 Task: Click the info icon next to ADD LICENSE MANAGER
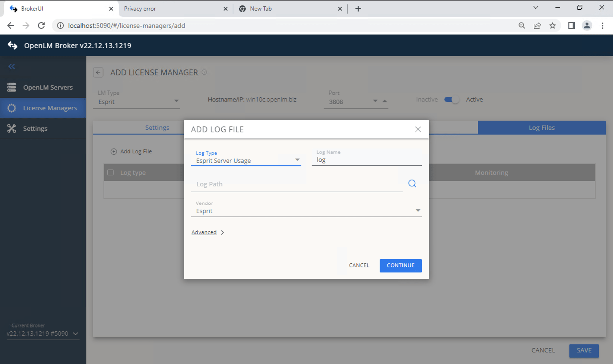point(204,72)
